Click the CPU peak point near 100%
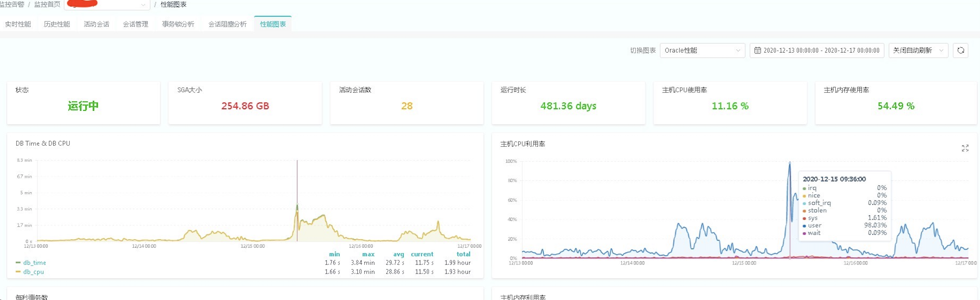This screenshot has width=980, height=300. coord(789,163)
